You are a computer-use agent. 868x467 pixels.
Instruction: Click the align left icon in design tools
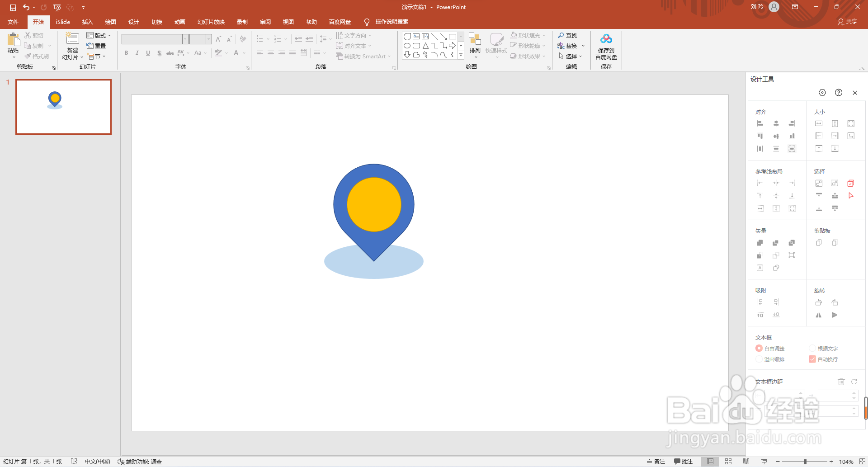click(760, 123)
